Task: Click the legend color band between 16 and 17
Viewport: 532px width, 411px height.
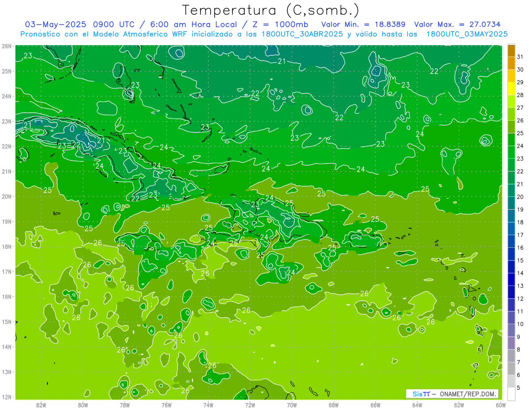Action: [x=511, y=241]
